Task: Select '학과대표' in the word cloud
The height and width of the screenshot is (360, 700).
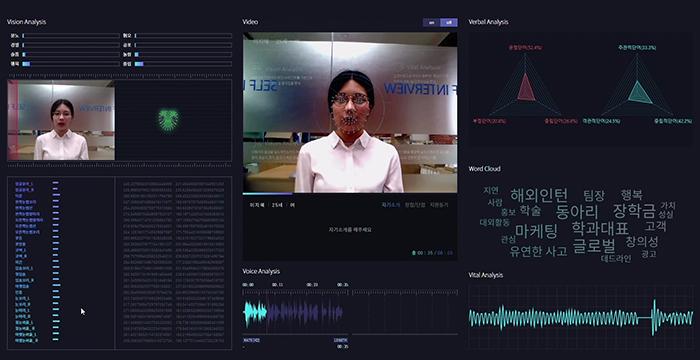Action: click(x=600, y=228)
